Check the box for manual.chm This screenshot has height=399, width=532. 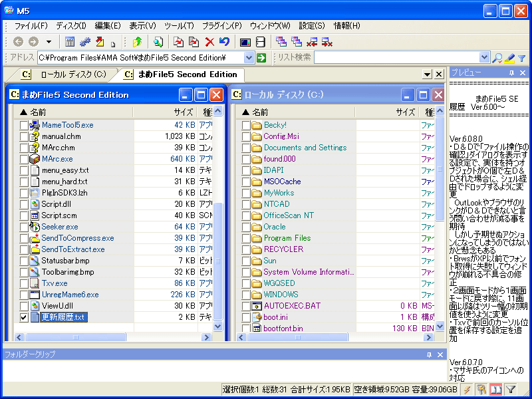(23, 136)
